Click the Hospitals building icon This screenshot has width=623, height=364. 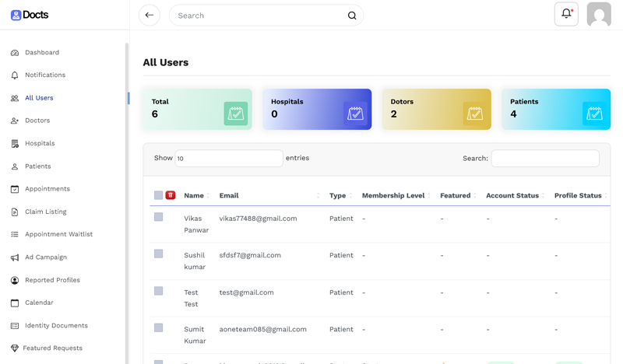click(15, 144)
